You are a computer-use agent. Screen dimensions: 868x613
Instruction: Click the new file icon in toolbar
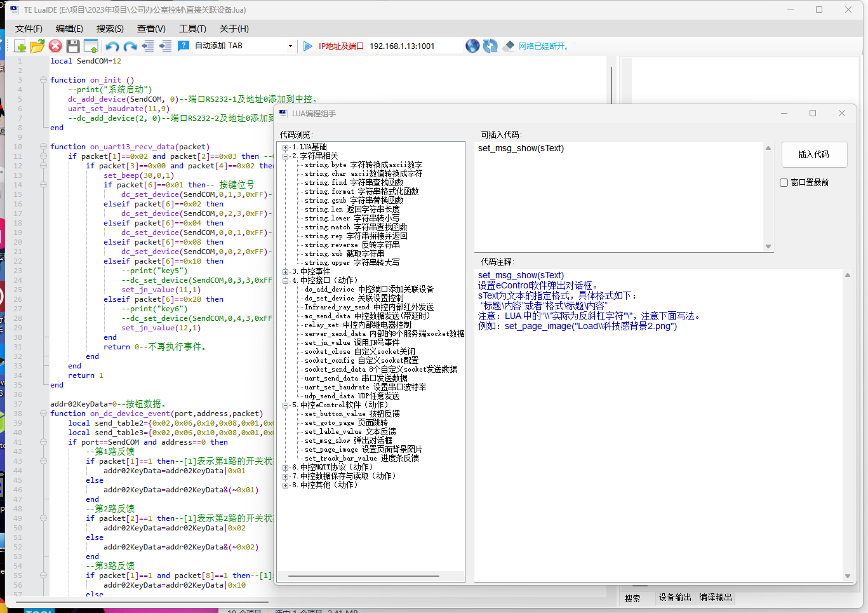pyautogui.click(x=20, y=46)
